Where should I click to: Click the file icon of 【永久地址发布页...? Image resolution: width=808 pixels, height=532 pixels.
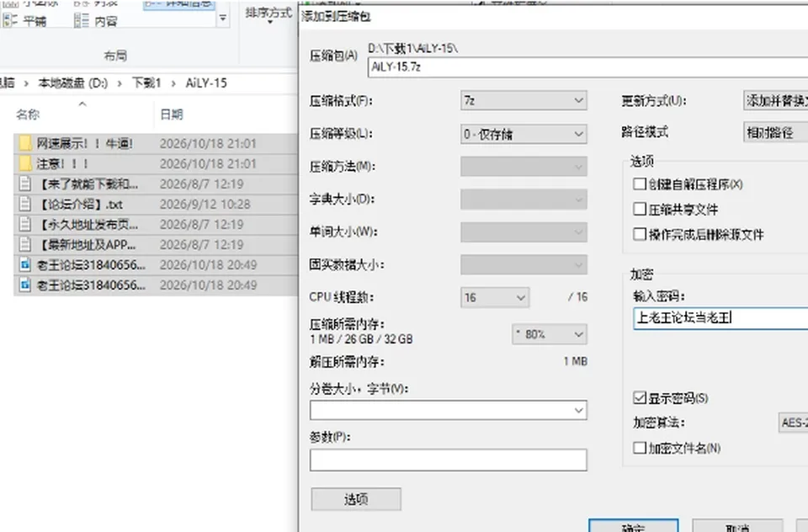tap(24, 224)
